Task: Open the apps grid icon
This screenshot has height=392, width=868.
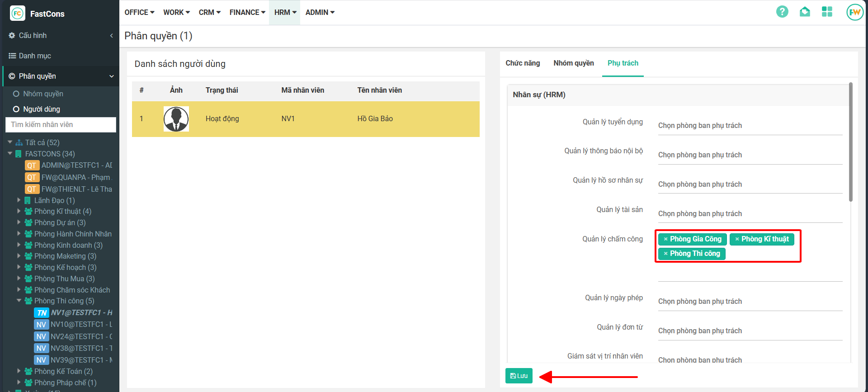Action: (x=827, y=12)
